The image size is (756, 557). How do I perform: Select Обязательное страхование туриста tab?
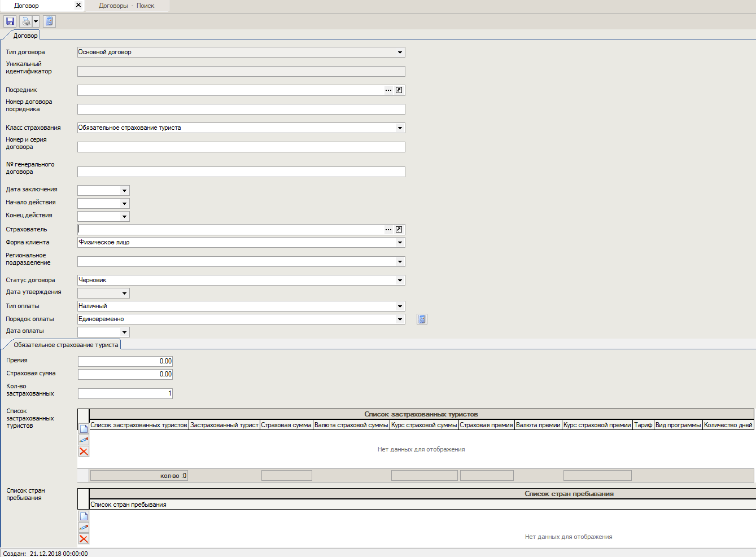pos(65,345)
